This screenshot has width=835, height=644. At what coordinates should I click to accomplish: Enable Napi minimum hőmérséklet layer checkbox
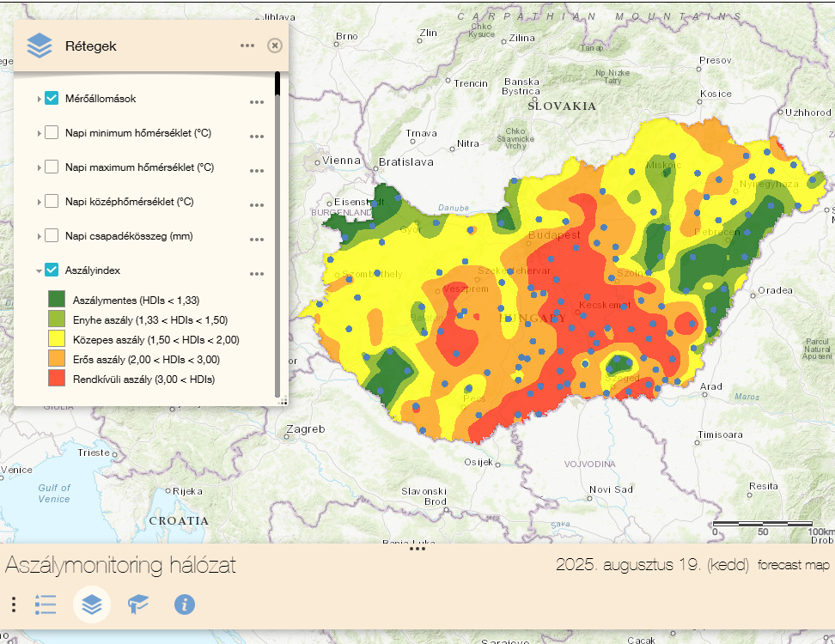(x=52, y=133)
